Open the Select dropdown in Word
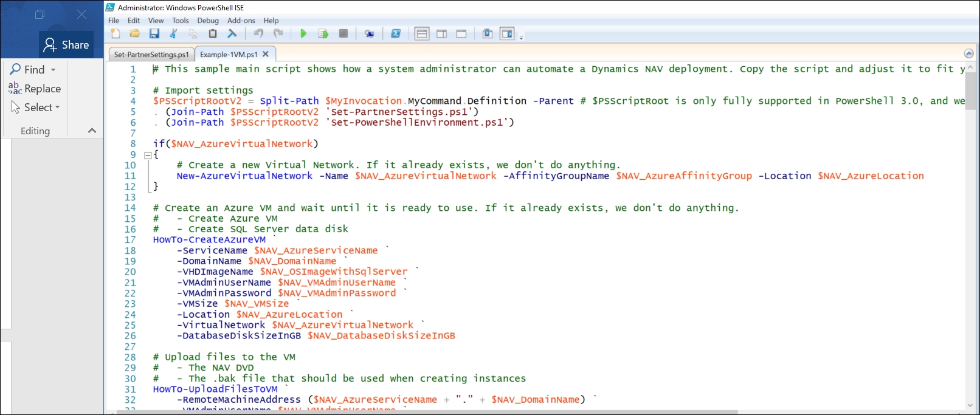 click(x=36, y=108)
